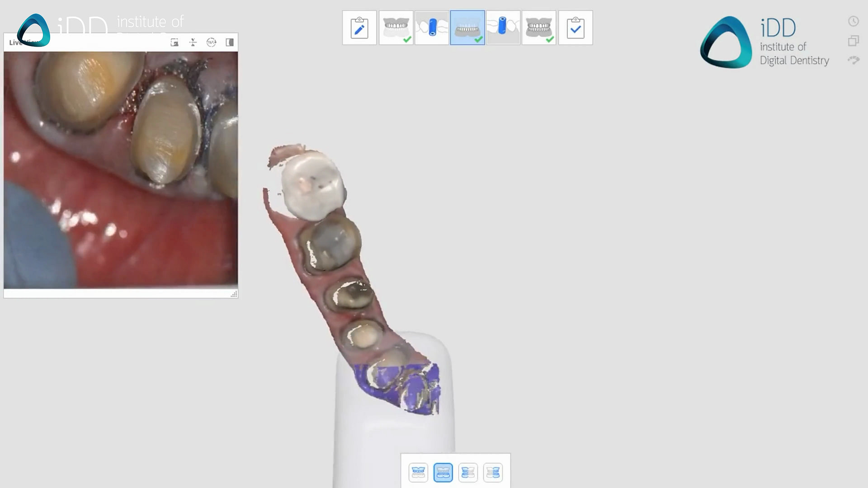Select the highlighted mandible scan stage
Screen dimensions: 868x488
pyautogui.click(x=467, y=28)
